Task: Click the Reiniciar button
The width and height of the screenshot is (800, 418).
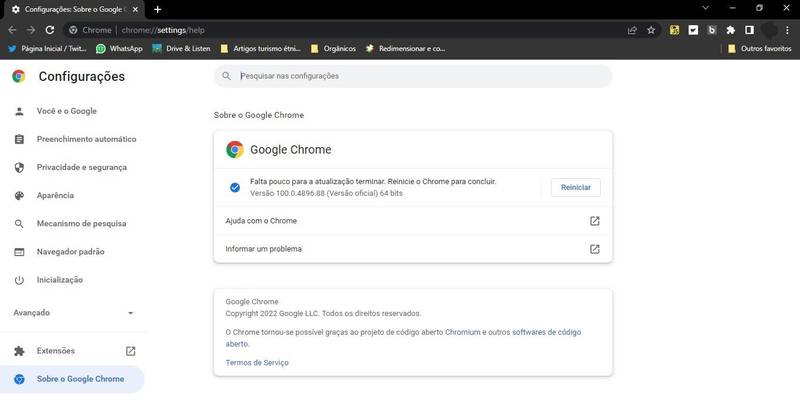Action: 576,187
